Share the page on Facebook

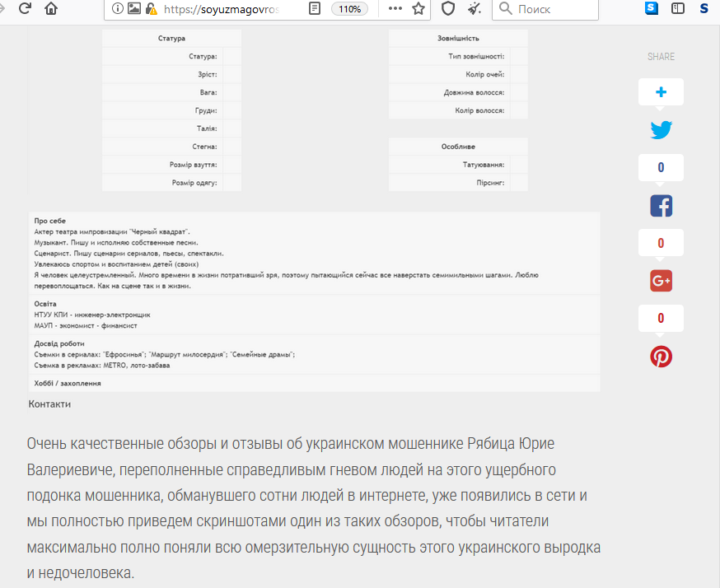coord(661,206)
